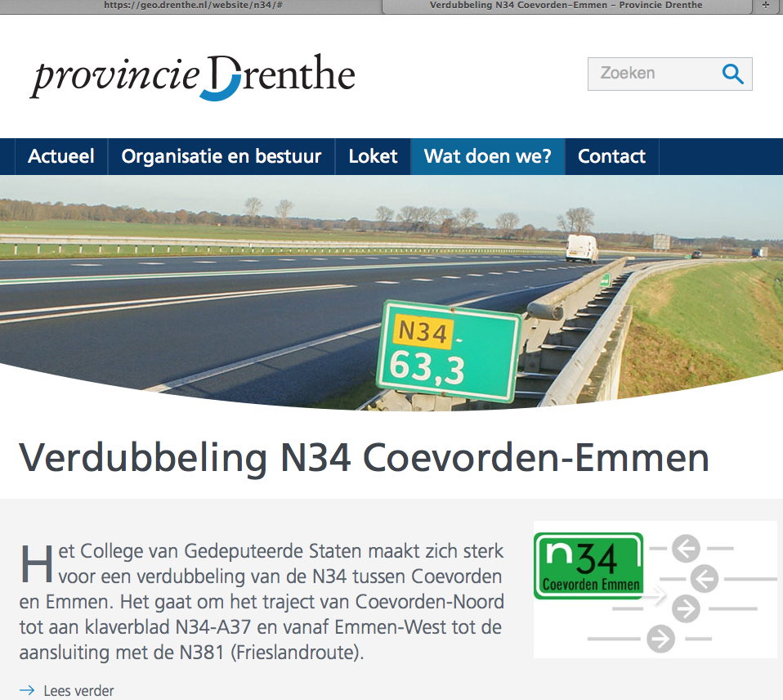
Task: Go to Organisatie en bestuur
Action: pos(221,156)
